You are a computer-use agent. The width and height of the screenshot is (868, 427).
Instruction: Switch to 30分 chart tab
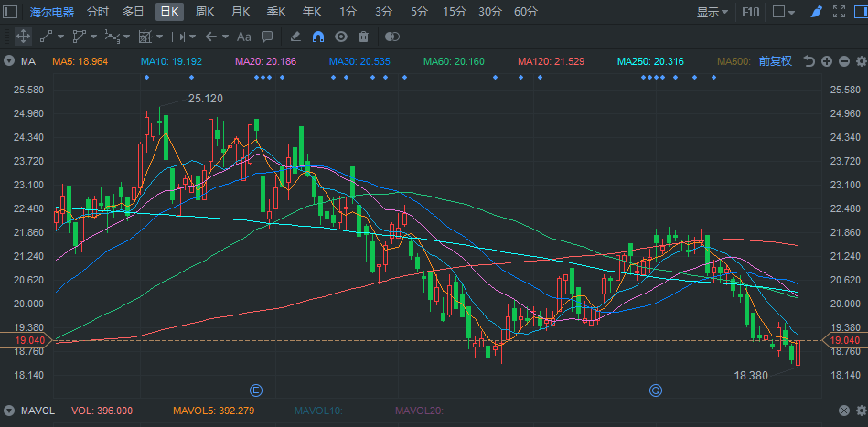pyautogui.click(x=490, y=12)
